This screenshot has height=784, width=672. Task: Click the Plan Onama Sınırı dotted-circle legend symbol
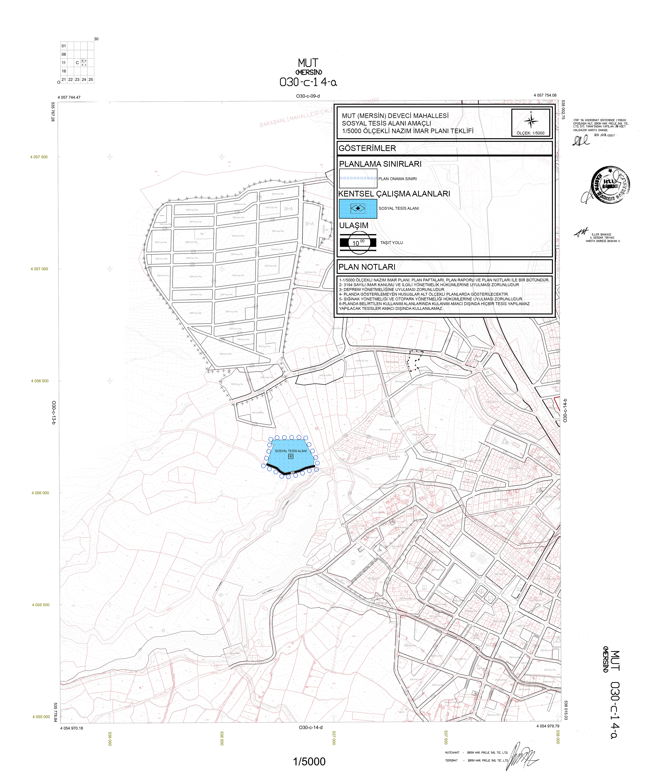pyautogui.click(x=358, y=178)
